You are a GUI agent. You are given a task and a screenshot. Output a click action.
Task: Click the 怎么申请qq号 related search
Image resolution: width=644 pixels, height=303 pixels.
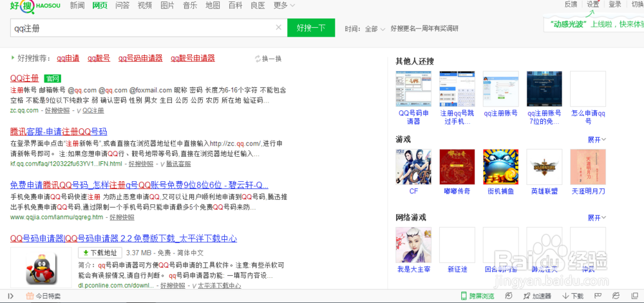pos(588,117)
